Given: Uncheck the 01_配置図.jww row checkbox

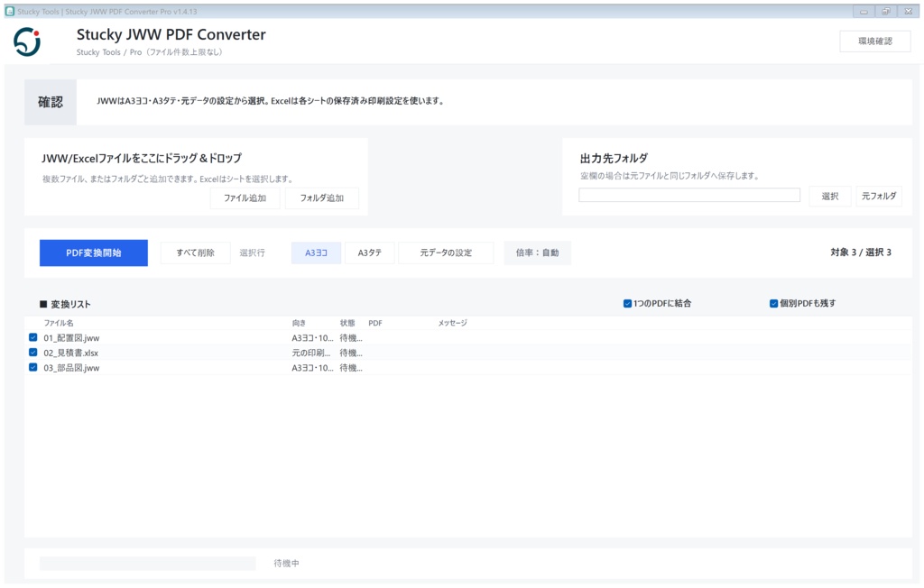Looking at the screenshot, I should click(33, 337).
